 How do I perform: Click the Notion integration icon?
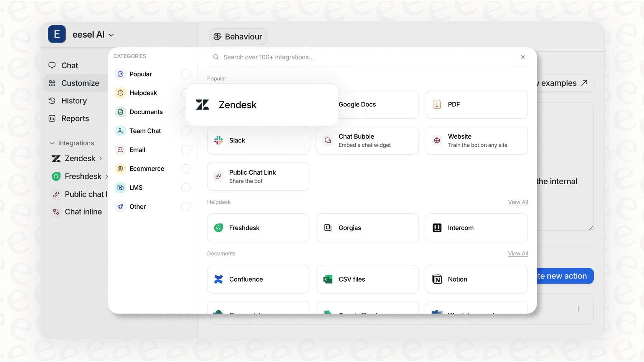437,279
